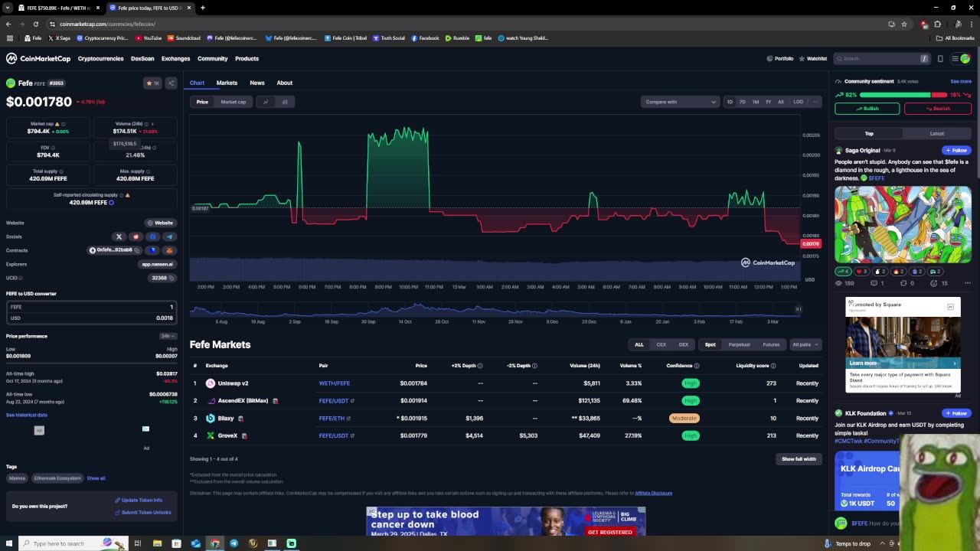Viewport: 980px width, 551px height.
Task: Click the share icon beside Fefe
Action: [171, 83]
